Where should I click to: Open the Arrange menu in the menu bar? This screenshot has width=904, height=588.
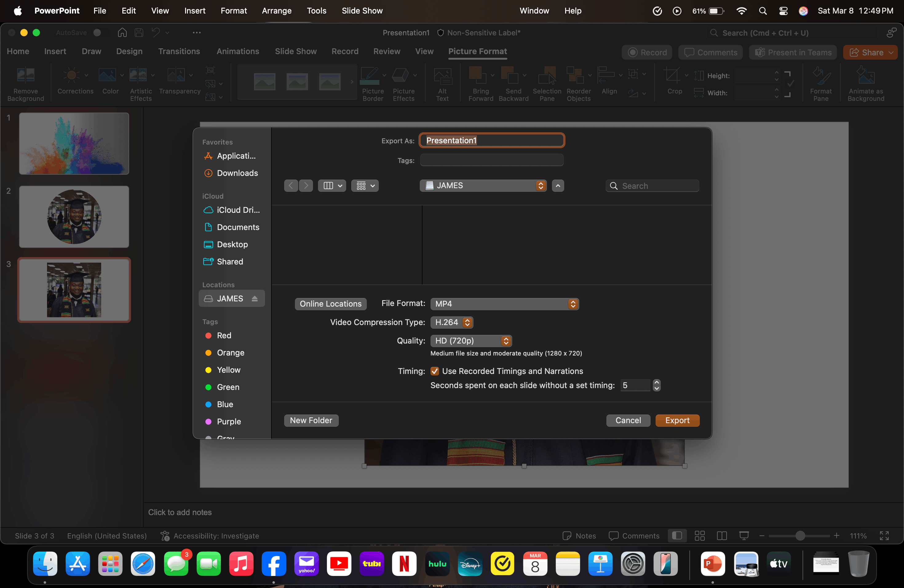tap(276, 11)
